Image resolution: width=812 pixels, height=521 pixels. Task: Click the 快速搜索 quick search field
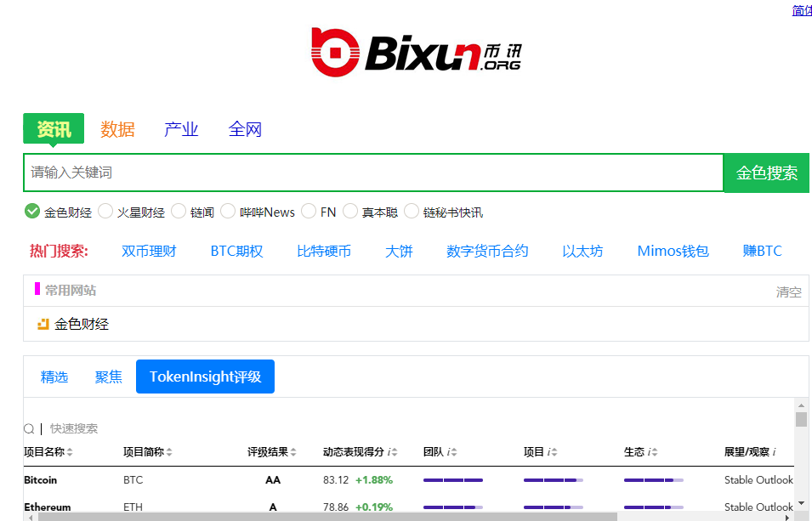pos(74,429)
